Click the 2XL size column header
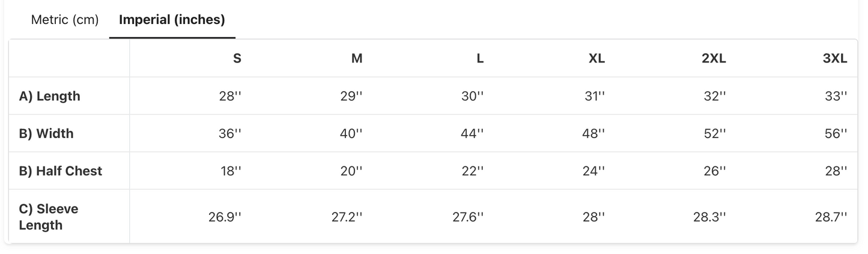Screen dimensions: 868x254 [x=714, y=59]
